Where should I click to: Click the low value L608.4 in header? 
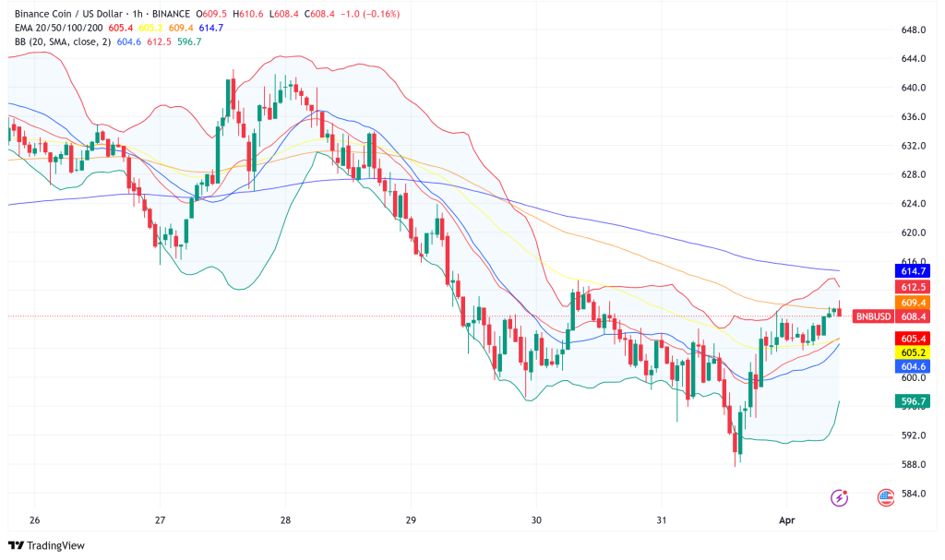284,14
